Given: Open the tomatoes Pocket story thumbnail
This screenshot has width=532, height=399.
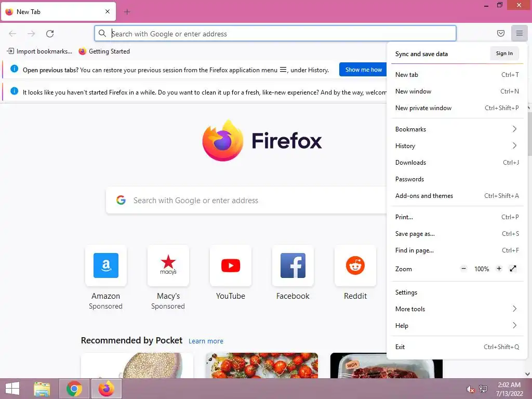Looking at the screenshot, I should 262,365.
